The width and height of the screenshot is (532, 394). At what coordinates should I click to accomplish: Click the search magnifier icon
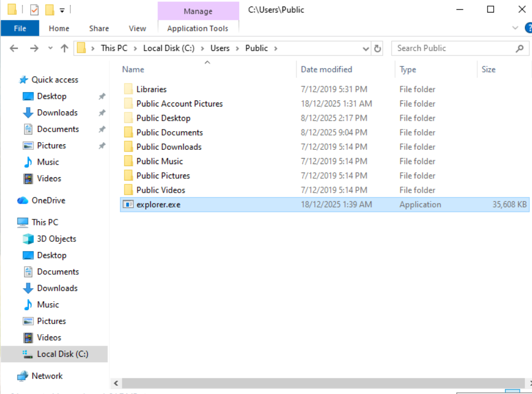[519, 48]
